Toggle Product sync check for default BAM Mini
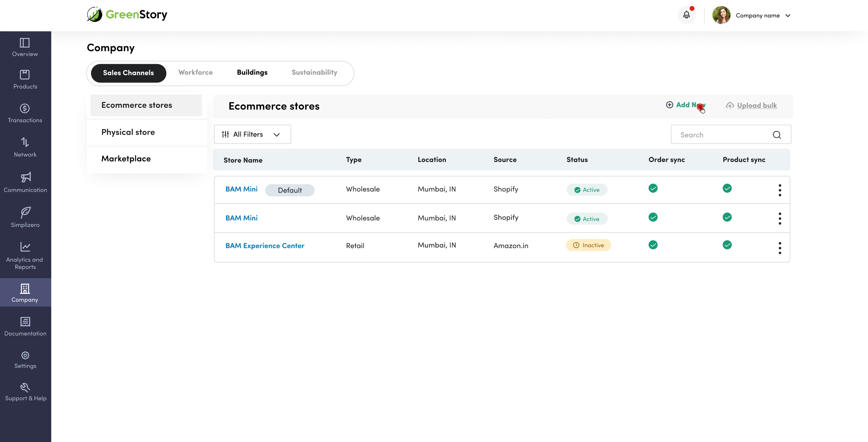The image size is (868, 442). pos(727,188)
